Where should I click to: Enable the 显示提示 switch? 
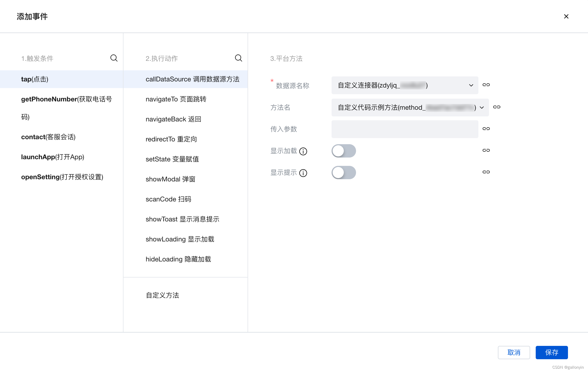[x=344, y=173]
